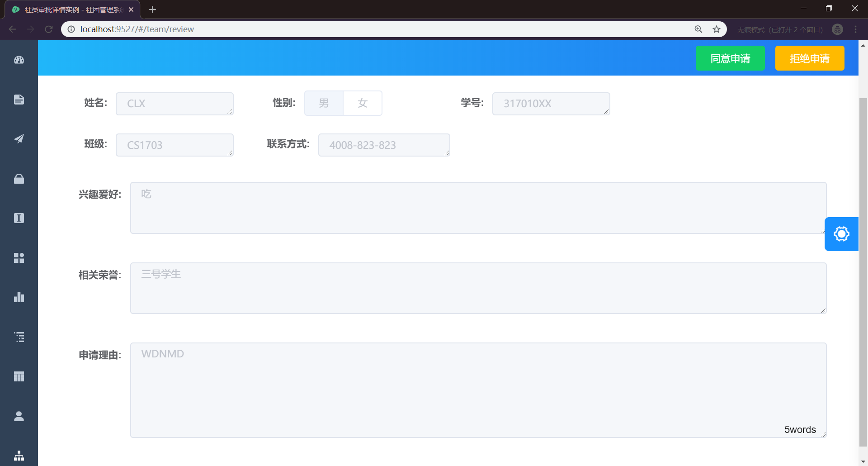Click the 兴趣爱好 label
This screenshot has height=466, width=868.
click(100, 195)
